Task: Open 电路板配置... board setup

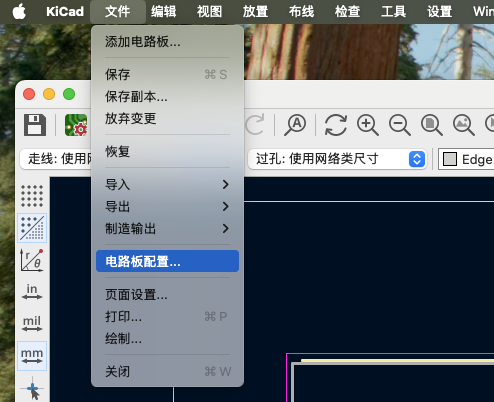Action: (167, 261)
